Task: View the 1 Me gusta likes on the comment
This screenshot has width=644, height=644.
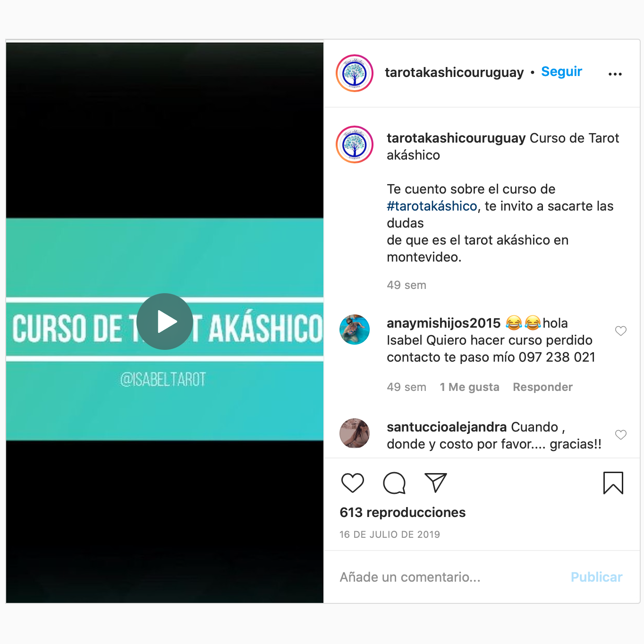Action: 469,387
